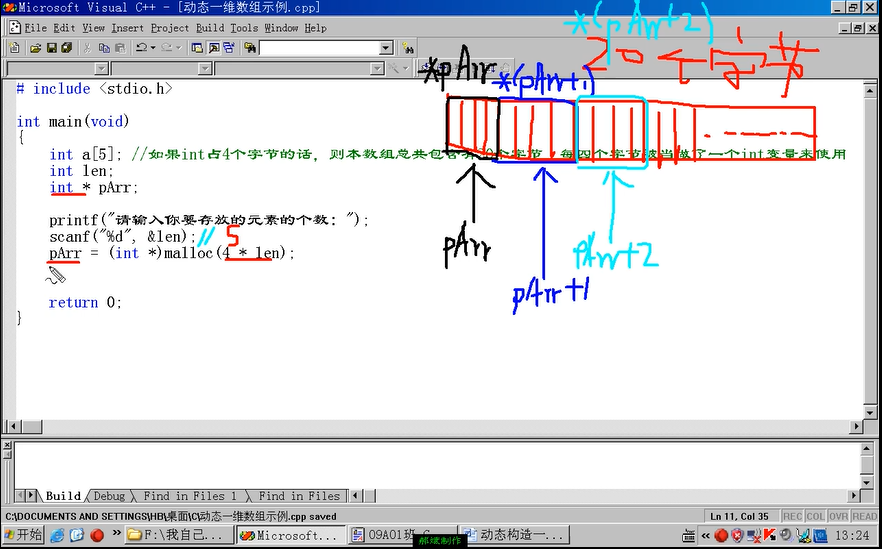The image size is (882, 549).
Task: Switch to the F:\我自己... folder taskbar button
Action: point(179,535)
